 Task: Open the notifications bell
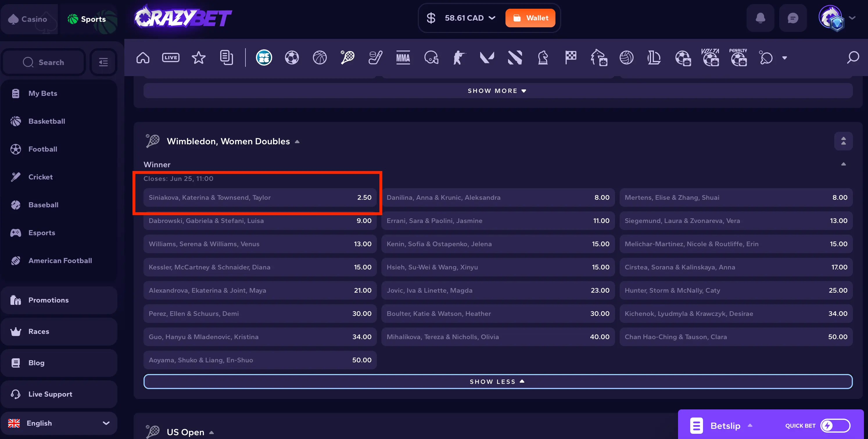pos(760,18)
